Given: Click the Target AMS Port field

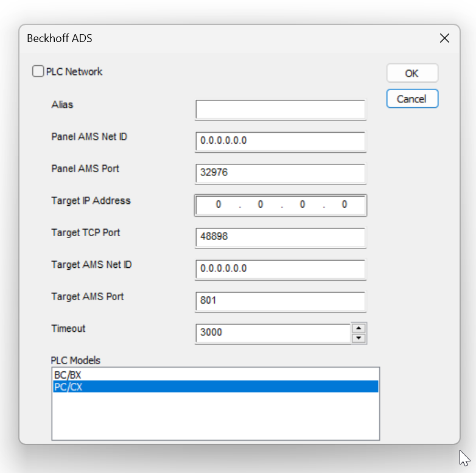Looking at the screenshot, I should 280,301.
